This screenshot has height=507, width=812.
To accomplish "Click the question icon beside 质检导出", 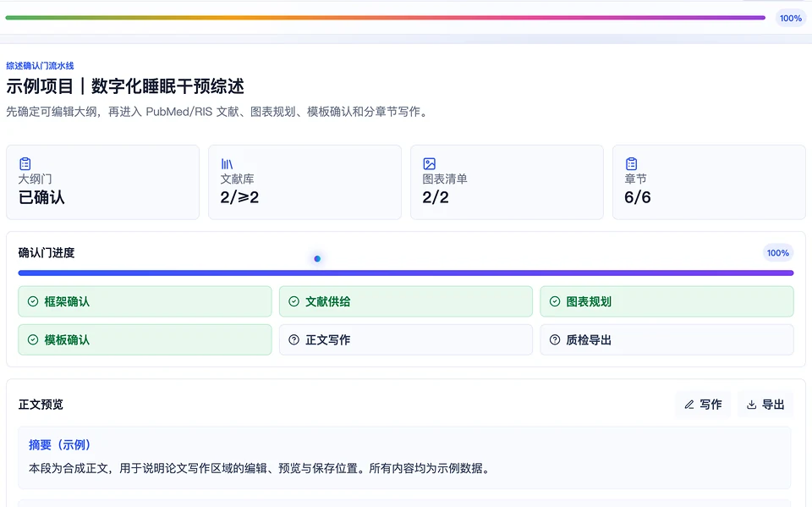I will tap(555, 339).
